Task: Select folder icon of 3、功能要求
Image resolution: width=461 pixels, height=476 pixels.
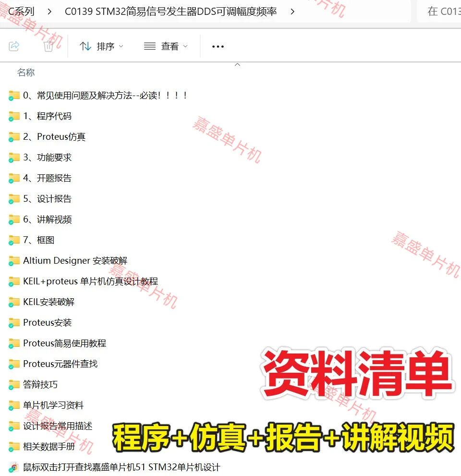Action: (14, 158)
